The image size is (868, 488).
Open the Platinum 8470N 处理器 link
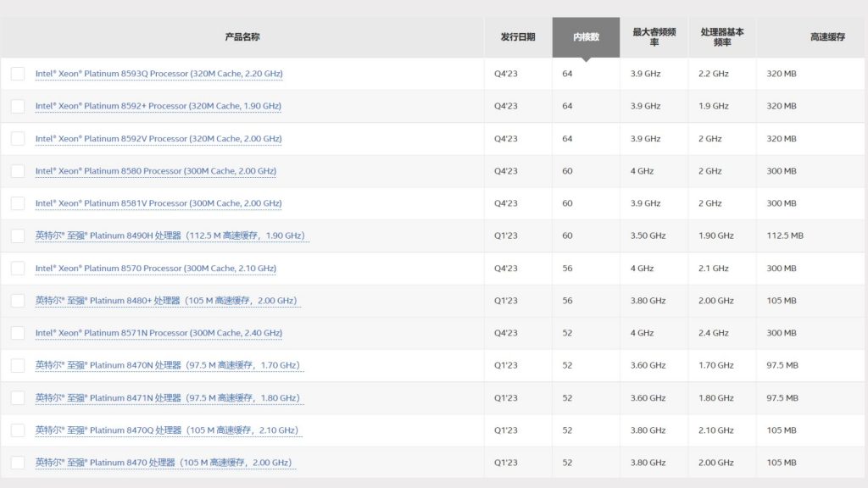170,365
